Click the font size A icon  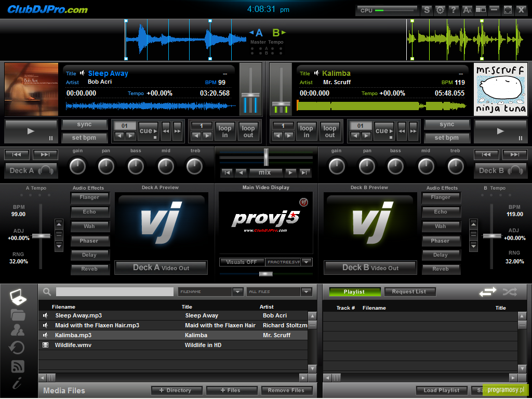coord(467,10)
